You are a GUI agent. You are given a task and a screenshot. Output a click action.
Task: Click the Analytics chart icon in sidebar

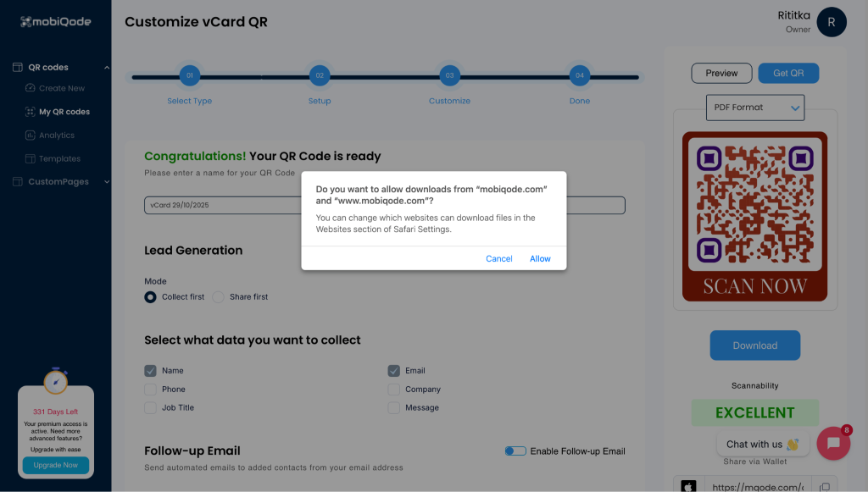click(x=31, y=135)
